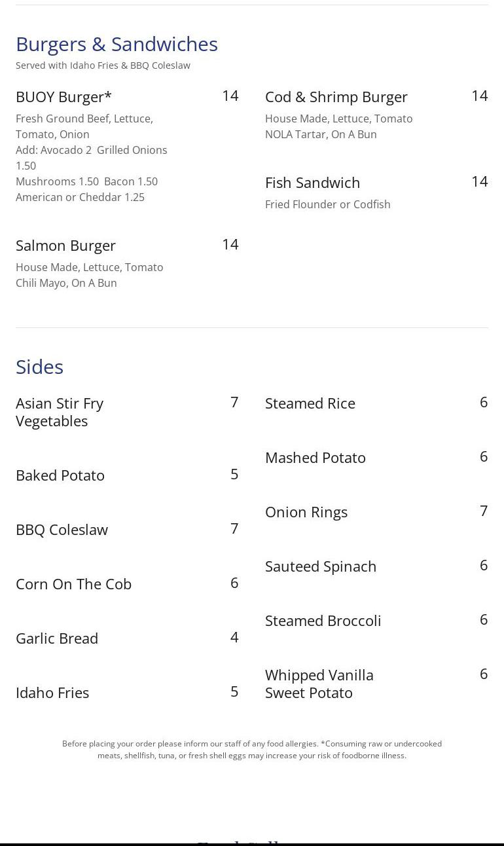
Task: Pick Mashed Potato from sides
Action: click(x=315, y=458)
